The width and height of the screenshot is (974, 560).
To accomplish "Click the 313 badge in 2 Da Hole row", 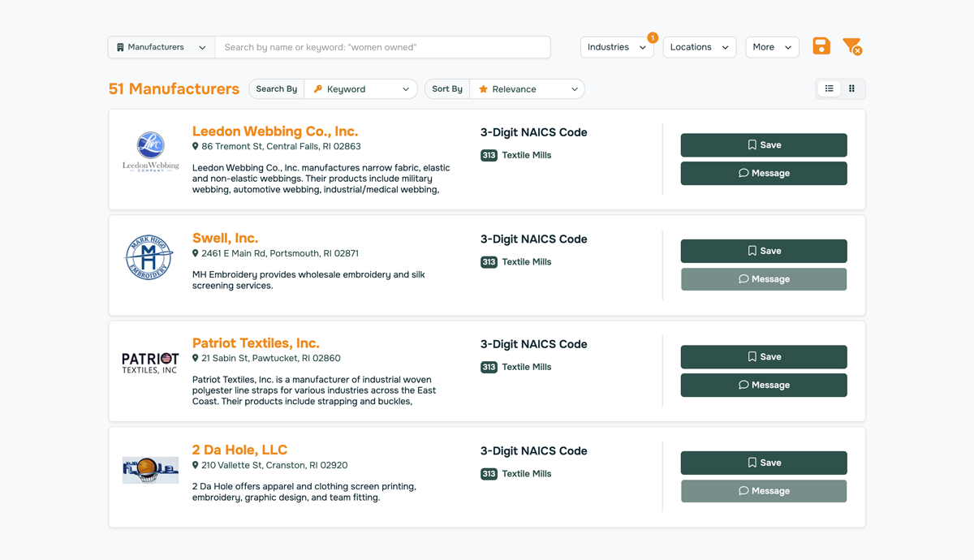I will (x=489, y=474).
